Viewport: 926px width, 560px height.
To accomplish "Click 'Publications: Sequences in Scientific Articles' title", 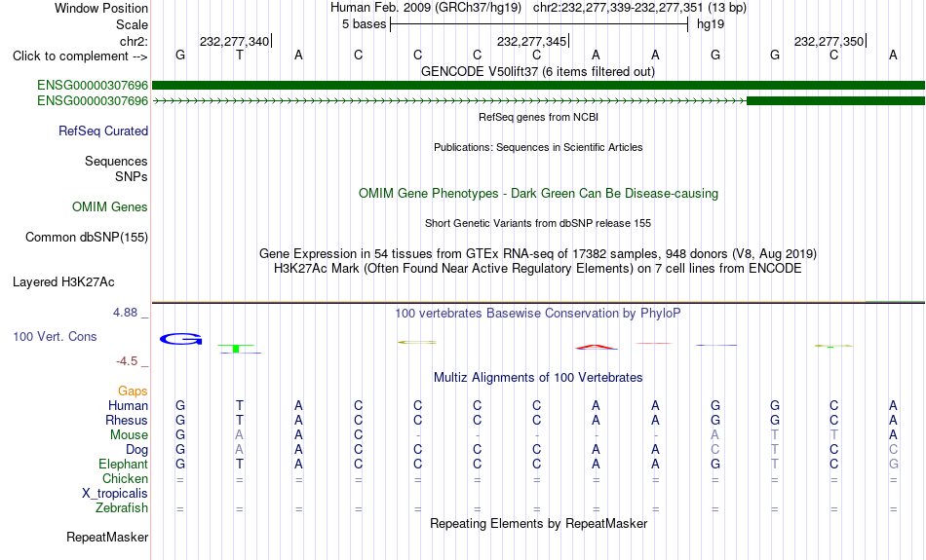I will (538, 147).
